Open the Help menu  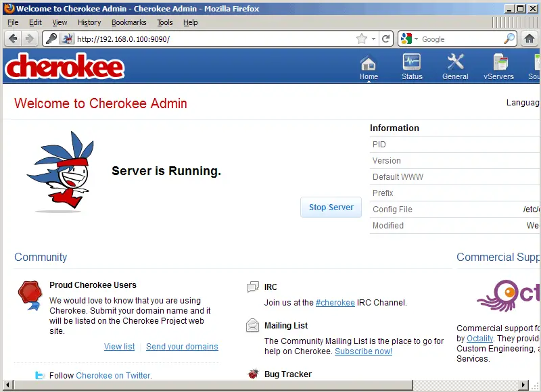point(191,22)
